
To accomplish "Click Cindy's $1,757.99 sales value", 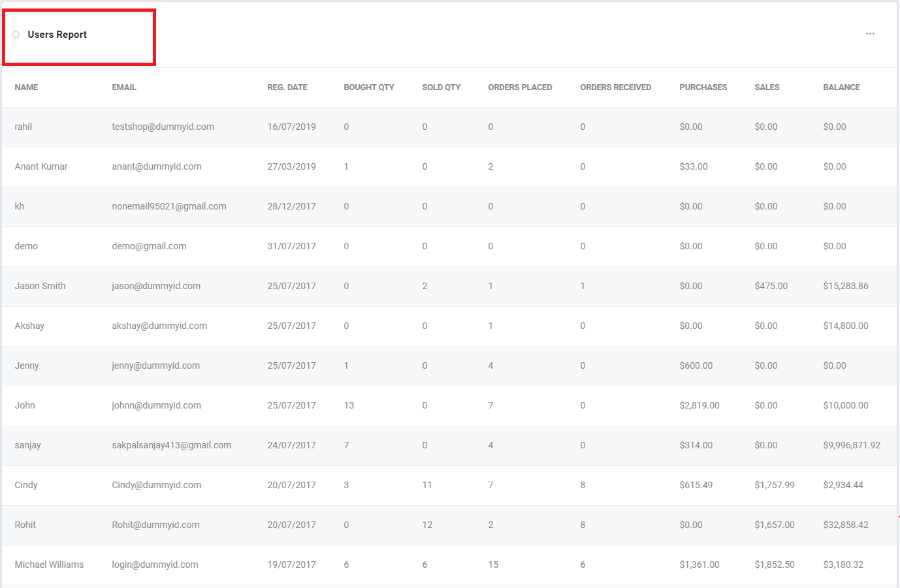I will 775,486.
